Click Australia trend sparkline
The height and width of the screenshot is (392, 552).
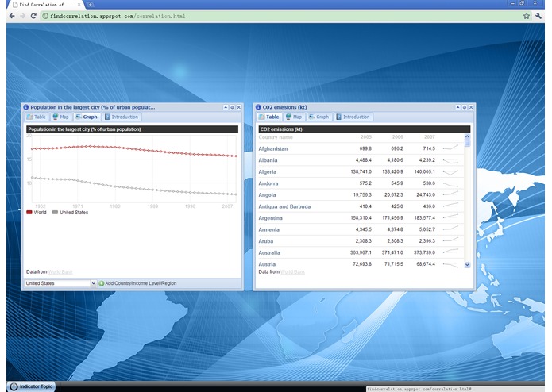450,251
